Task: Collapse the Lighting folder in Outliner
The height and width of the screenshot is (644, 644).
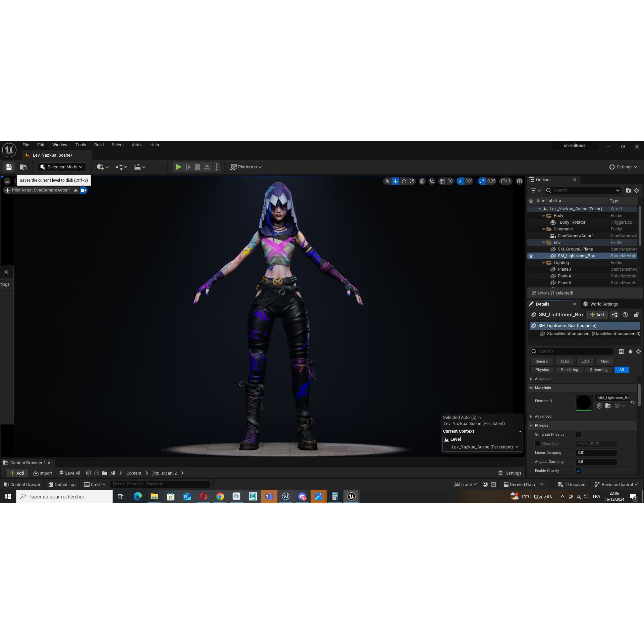Action: click(x=544, y=263)
